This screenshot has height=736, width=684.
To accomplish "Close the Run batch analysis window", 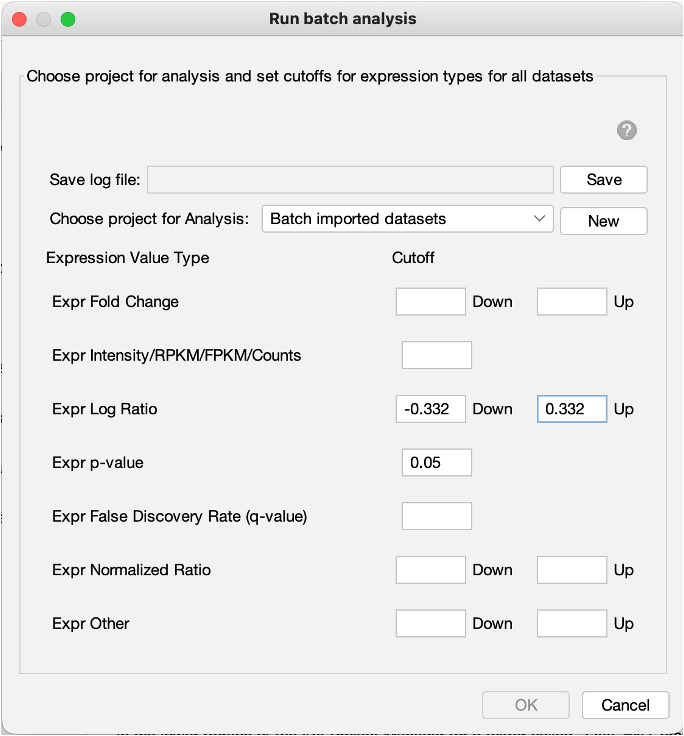I will 20,19.
